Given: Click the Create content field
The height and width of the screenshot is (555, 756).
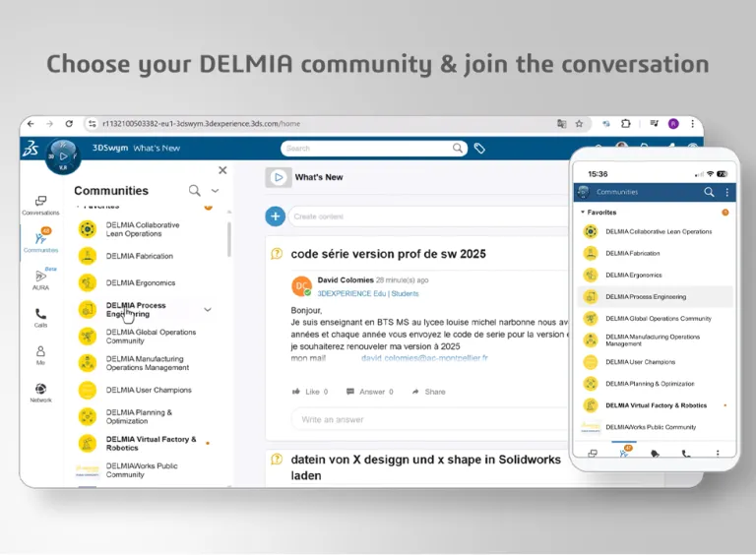Looking at the screenshot, I should 429,216.
